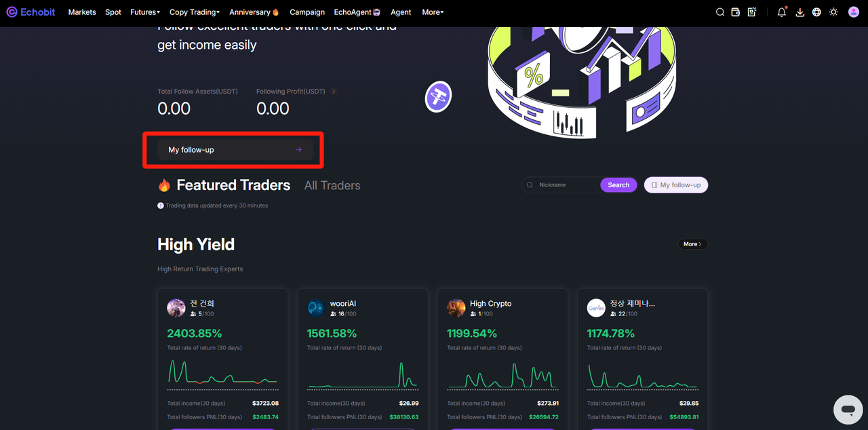This screenshot has width=868, height=430.
Task: Click the fire icon next to Featured Traders
Action: click(x=164, y=185)
